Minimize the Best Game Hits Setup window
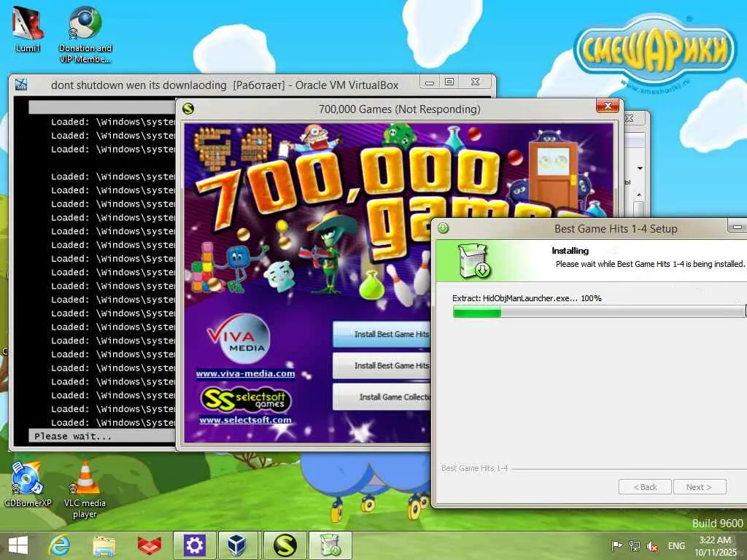This screenshot has height=560, width=747. pyautogui.click(x=737, y=227)
